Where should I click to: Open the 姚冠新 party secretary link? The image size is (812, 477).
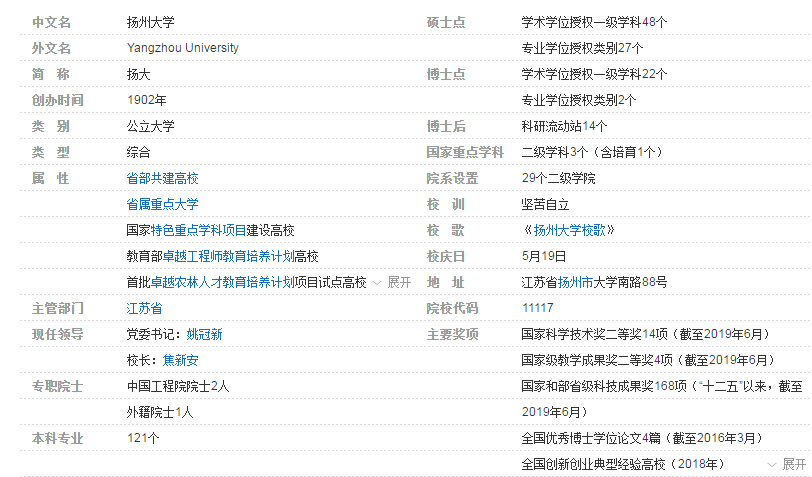[205, 334]
